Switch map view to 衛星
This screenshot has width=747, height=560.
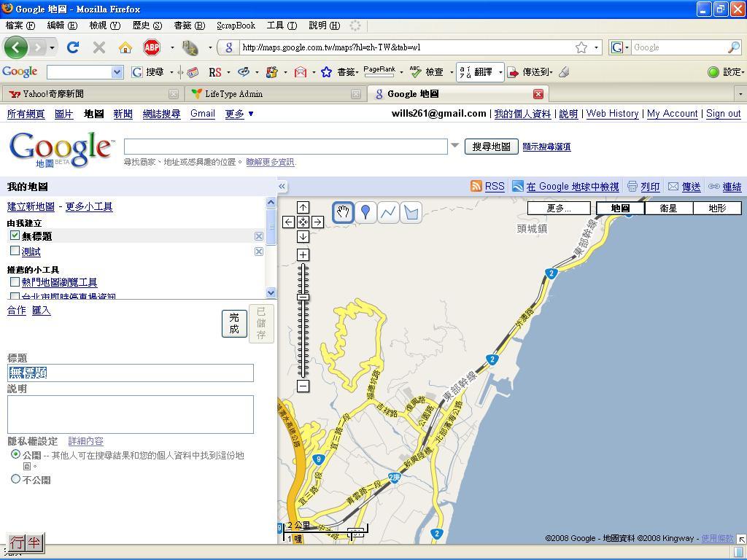click(668, 208)
